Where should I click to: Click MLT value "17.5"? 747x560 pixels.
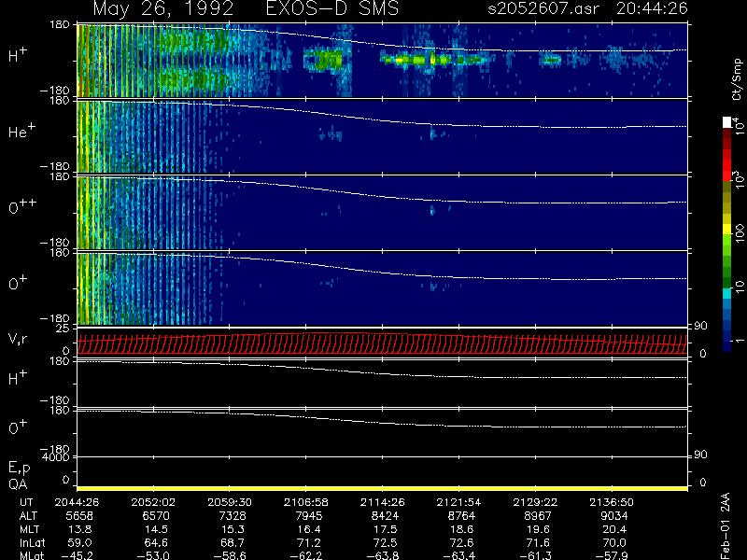click(x=385, y=529)
